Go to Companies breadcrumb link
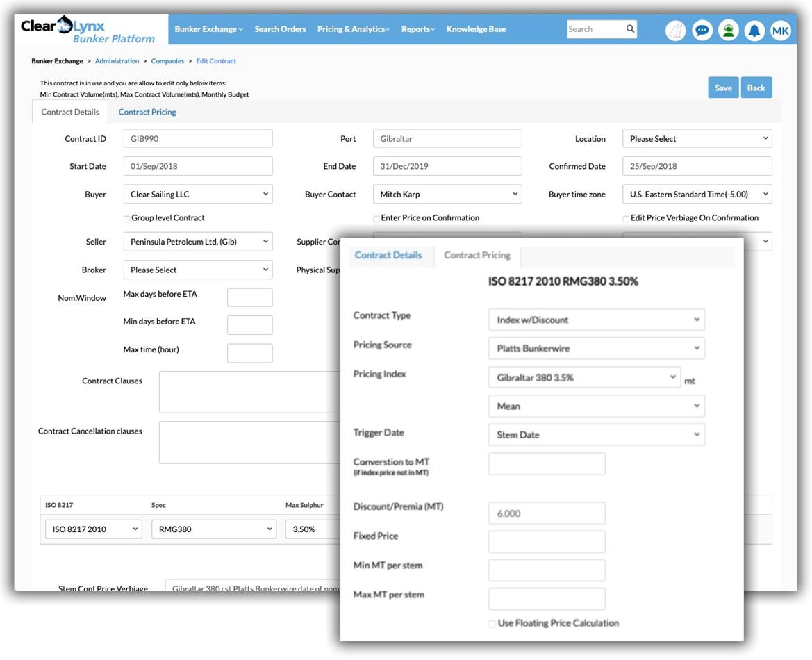 [167, 61]
